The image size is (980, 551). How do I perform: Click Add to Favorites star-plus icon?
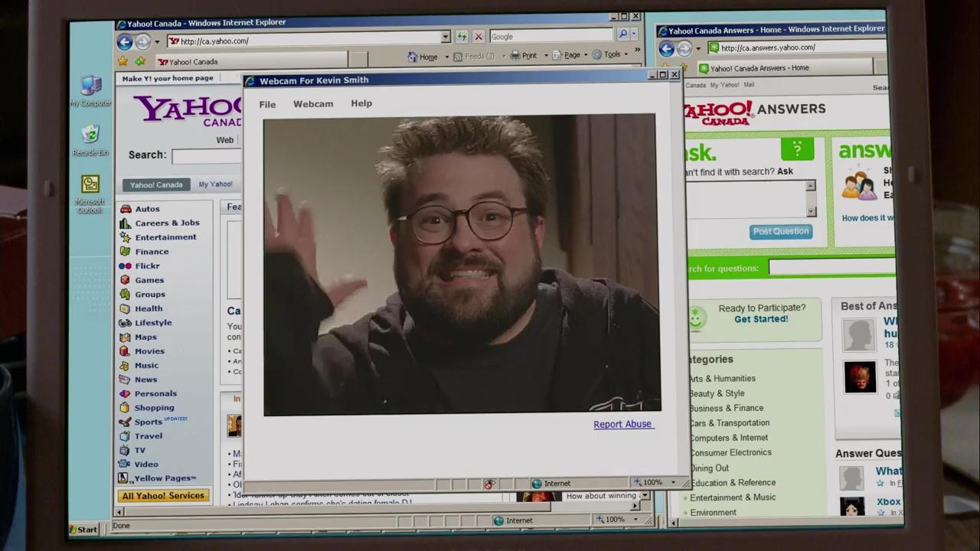tap(140, 61)
